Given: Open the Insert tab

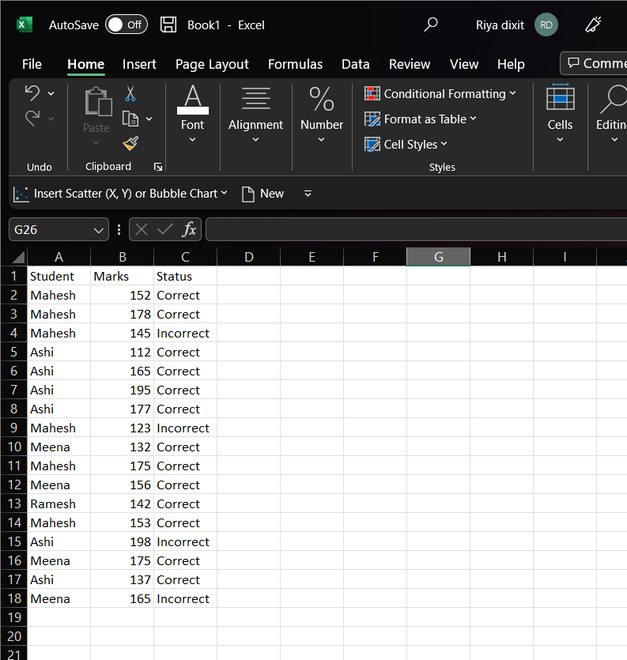Looking at the screenshot, I should 139,64.
